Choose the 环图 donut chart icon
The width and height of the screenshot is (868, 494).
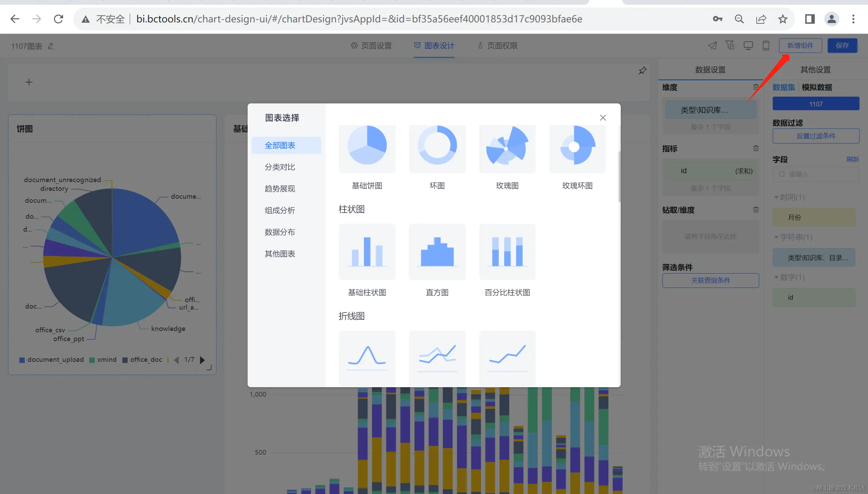437,148
